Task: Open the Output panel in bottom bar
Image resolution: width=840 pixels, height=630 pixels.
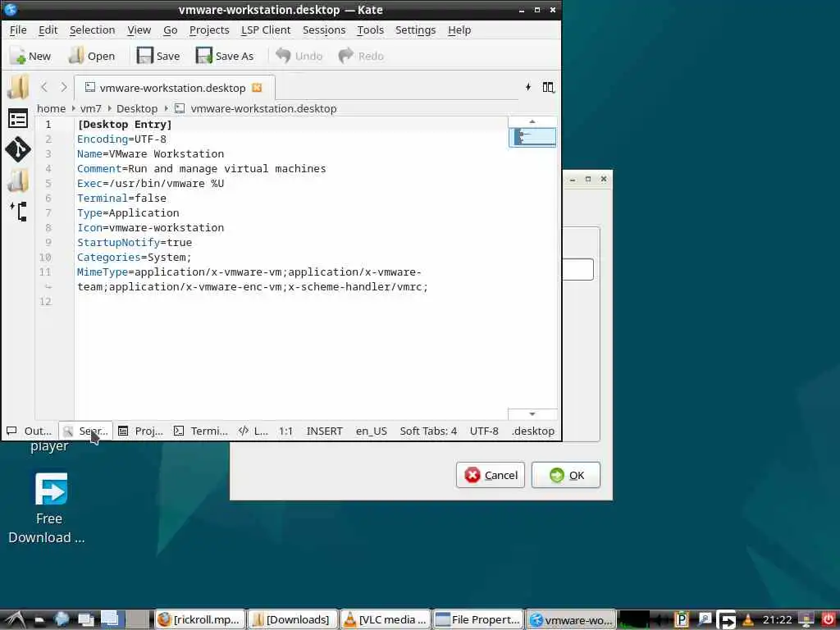Action: pyautogui.click(x=30, y=431)
